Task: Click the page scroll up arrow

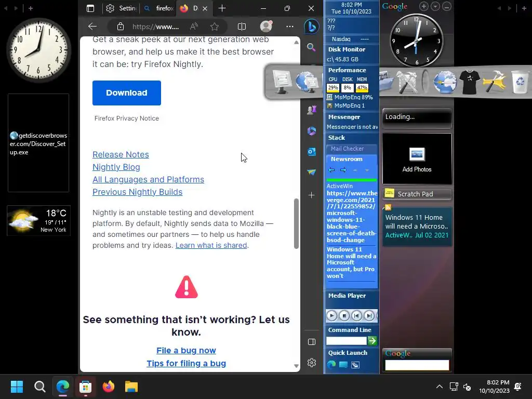Action: 296,43
